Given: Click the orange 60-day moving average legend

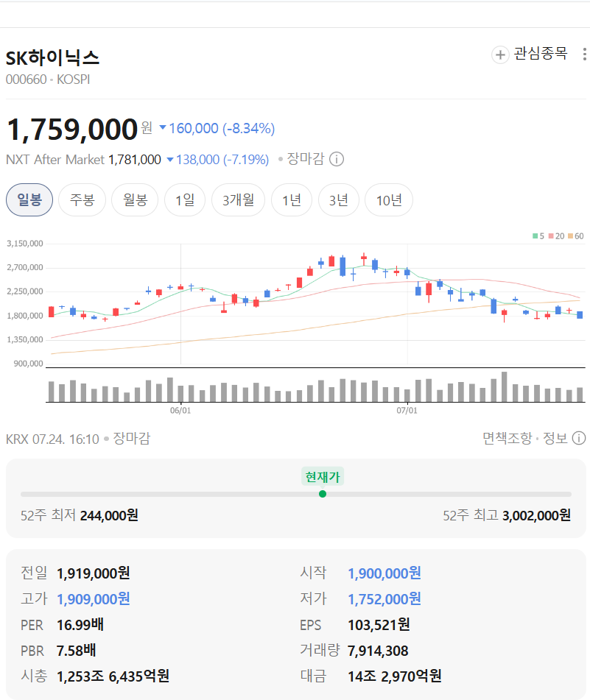Looking at the screenshot, I should pyautogui.click(x=576, y=236).
